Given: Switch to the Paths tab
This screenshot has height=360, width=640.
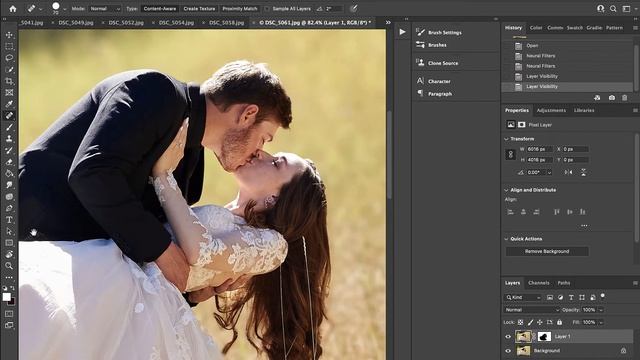Looking at the screenshot, I should pos(564,283).
